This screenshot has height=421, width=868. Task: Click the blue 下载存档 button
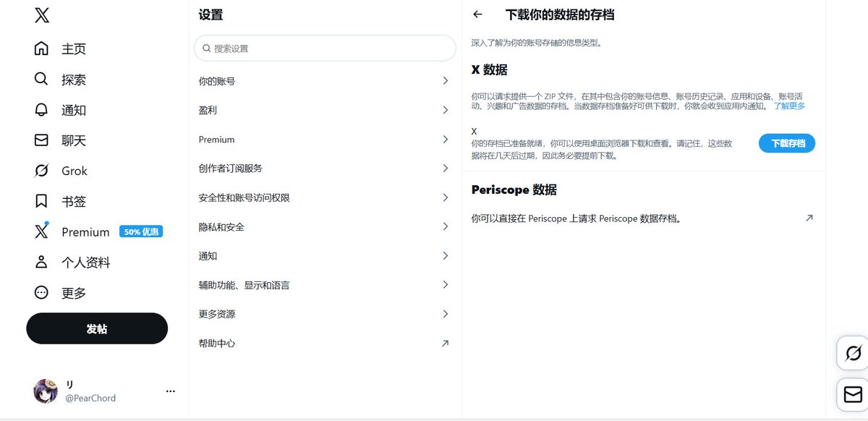point(786,143)
